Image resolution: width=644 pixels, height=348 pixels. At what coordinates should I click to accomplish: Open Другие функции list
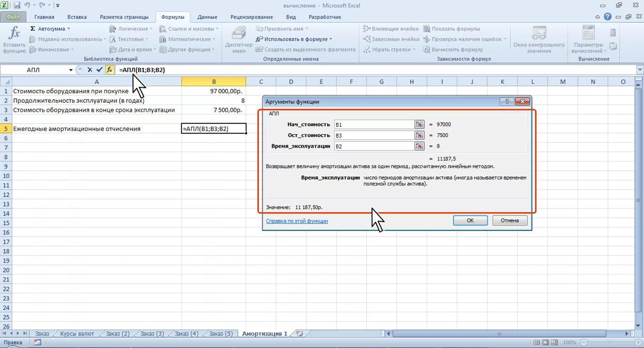click(187, 50)
